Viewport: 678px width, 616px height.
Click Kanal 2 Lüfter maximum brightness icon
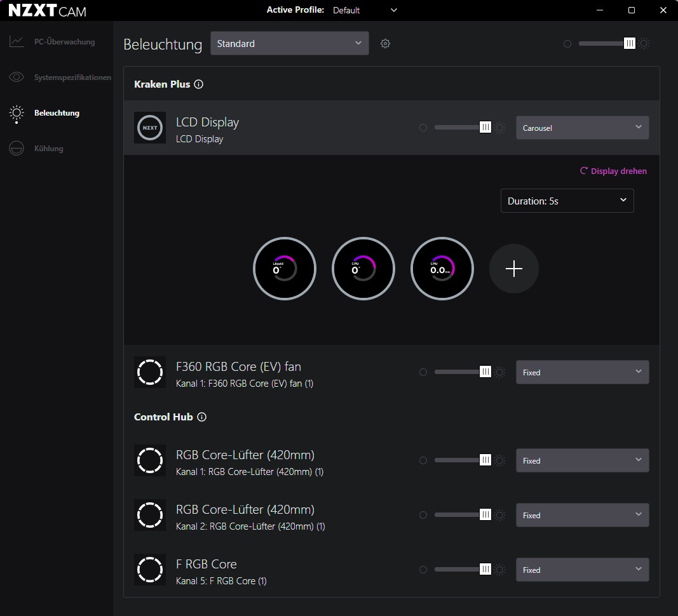500,515
